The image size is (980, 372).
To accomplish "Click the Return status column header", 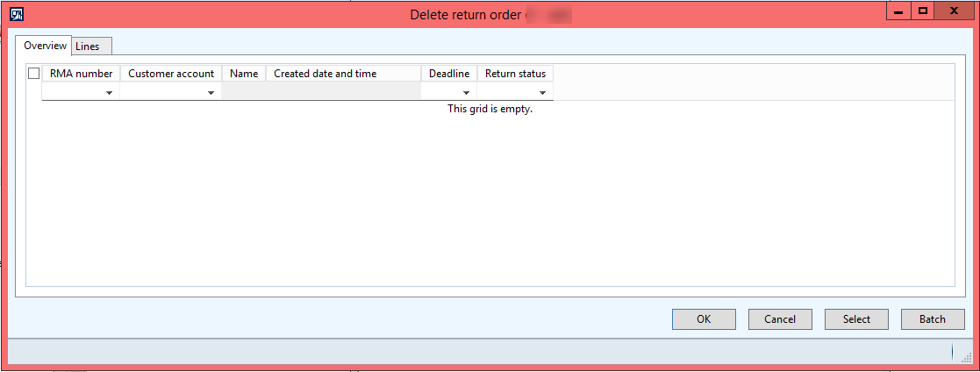I will [516, 74].
